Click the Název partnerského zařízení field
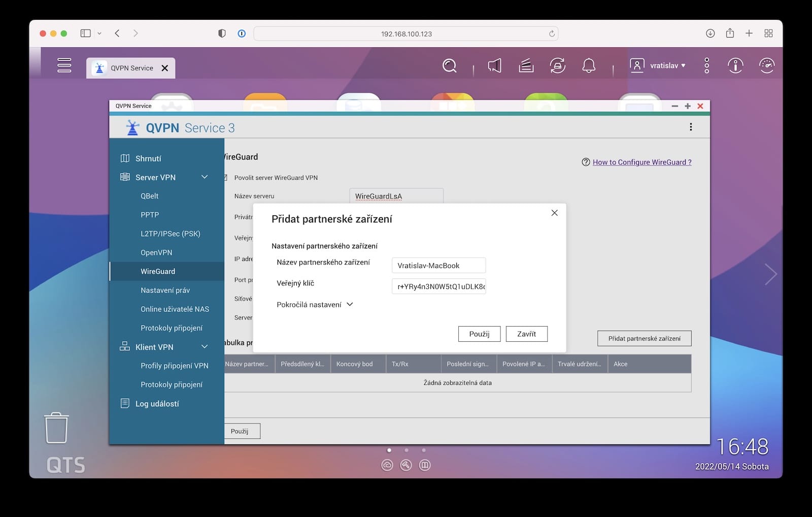Viewport: 812px width, 517px height. (x=438, y=265)
